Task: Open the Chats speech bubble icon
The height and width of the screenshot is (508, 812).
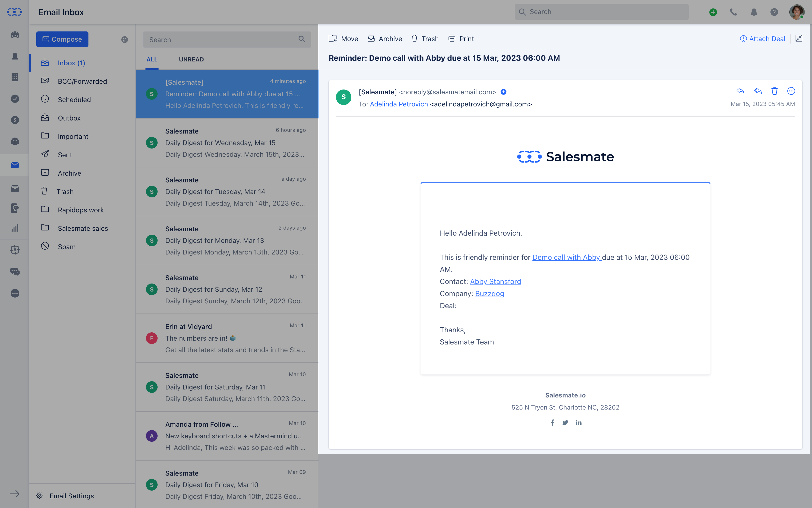Action: point(15,271)
